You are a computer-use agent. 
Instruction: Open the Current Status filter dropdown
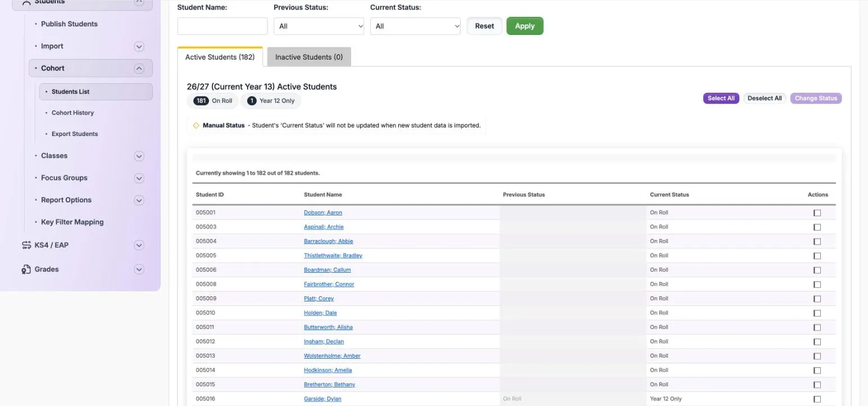click(x=416, y=26)
